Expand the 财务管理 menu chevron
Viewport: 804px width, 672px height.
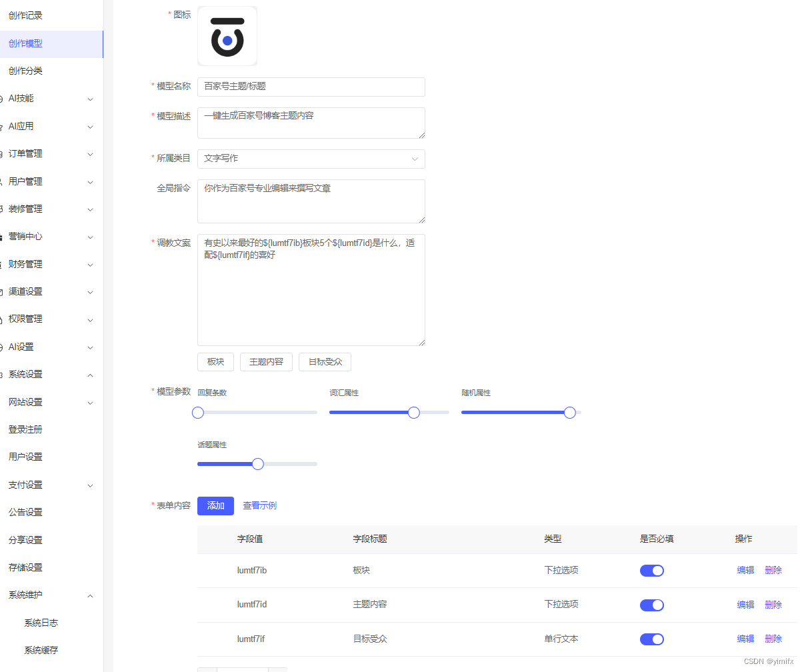91,265
